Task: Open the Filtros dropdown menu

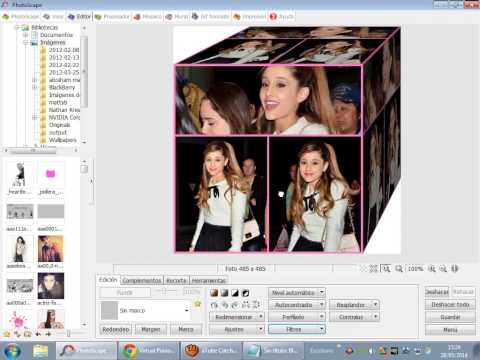Action: [297, 329]
